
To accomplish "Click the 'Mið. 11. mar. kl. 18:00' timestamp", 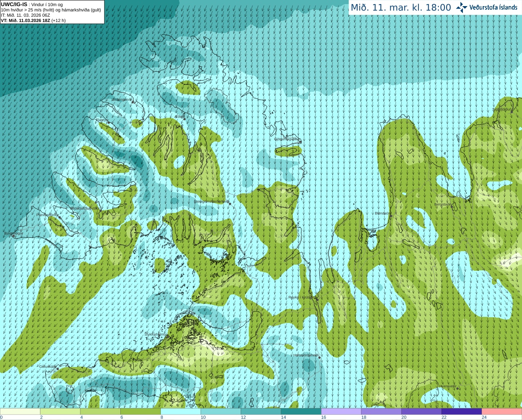I will tap(401, 8).
